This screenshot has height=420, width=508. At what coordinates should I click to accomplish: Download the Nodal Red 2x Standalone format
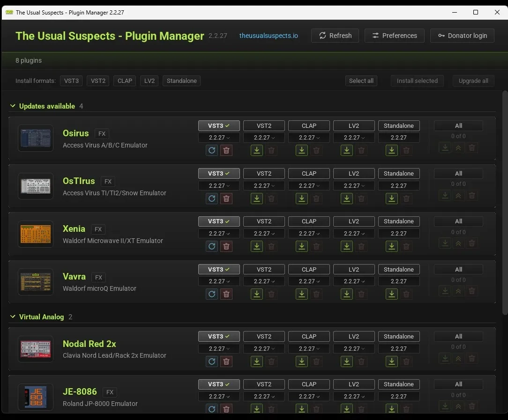click(391, 361)
